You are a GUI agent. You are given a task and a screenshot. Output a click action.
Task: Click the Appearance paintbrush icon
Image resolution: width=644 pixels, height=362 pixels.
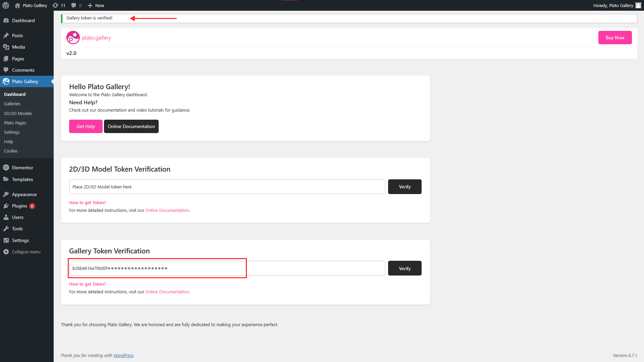(x=6, y=194)
